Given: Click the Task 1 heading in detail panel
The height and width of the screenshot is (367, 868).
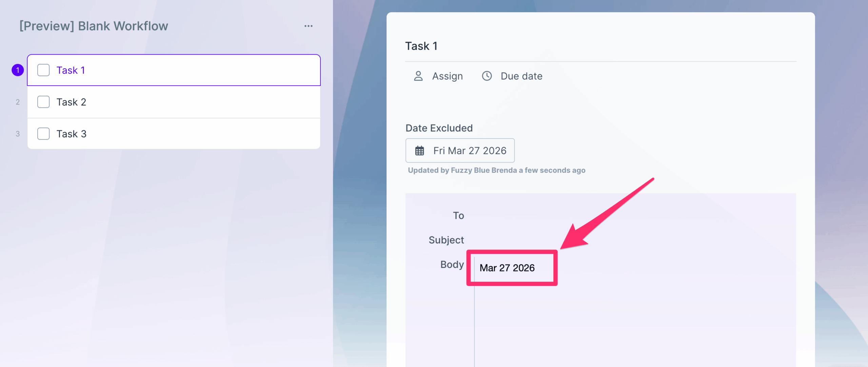Looking at the screenshot, I should pos(421,46).
